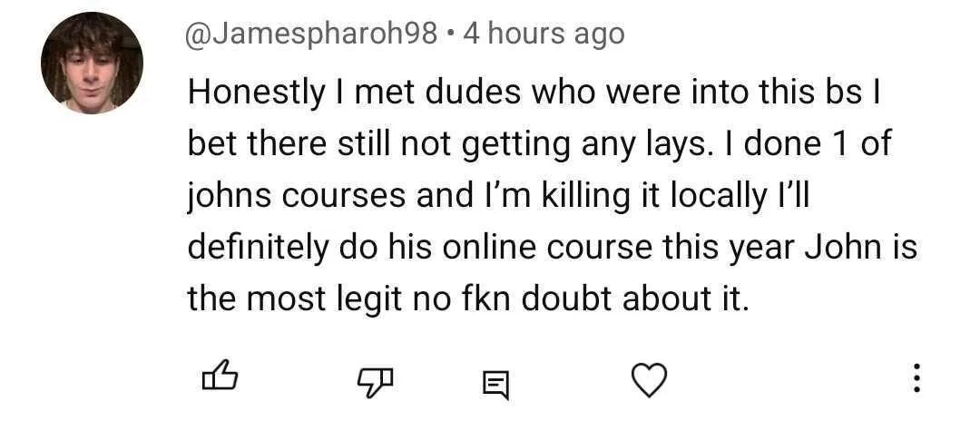Open the reply icon under the comment
Image resolution: width=980 pixels, height=421 pixels.
pos(496,384)
